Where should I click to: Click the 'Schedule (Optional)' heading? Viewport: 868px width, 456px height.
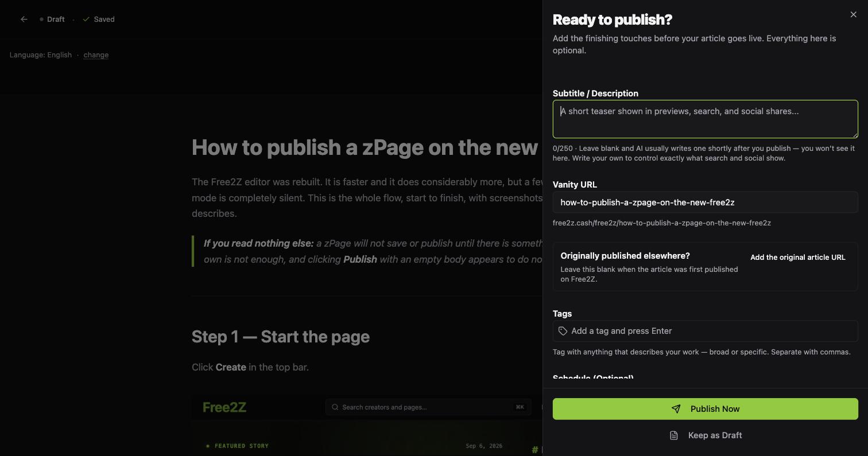click(x=593, y=377)
